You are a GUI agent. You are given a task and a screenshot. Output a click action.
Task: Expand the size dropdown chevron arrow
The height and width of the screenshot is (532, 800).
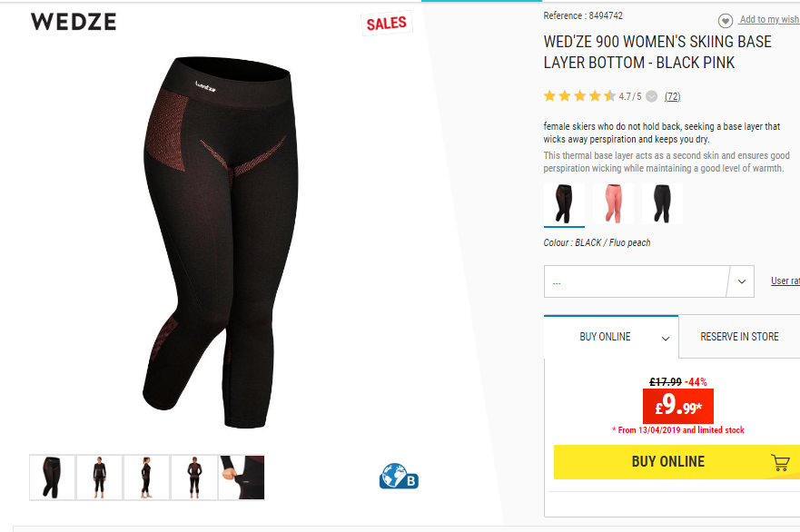point(742,281)
